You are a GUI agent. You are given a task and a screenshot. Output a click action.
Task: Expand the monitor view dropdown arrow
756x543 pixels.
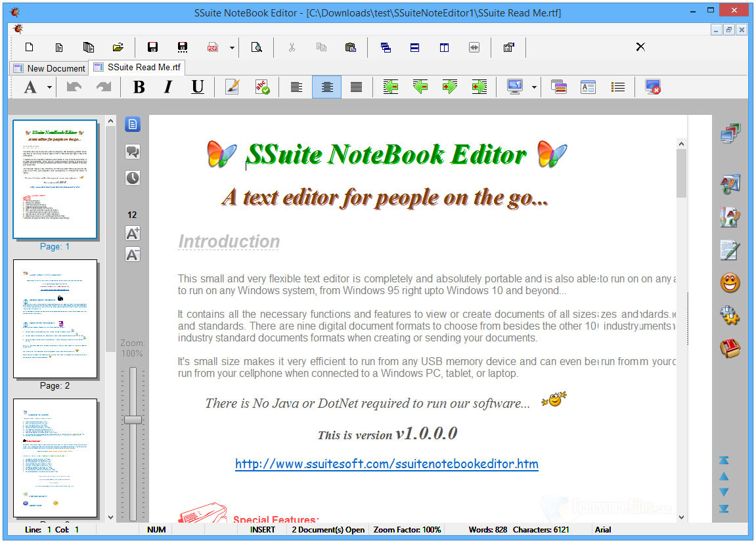click(x=534, y=88)
